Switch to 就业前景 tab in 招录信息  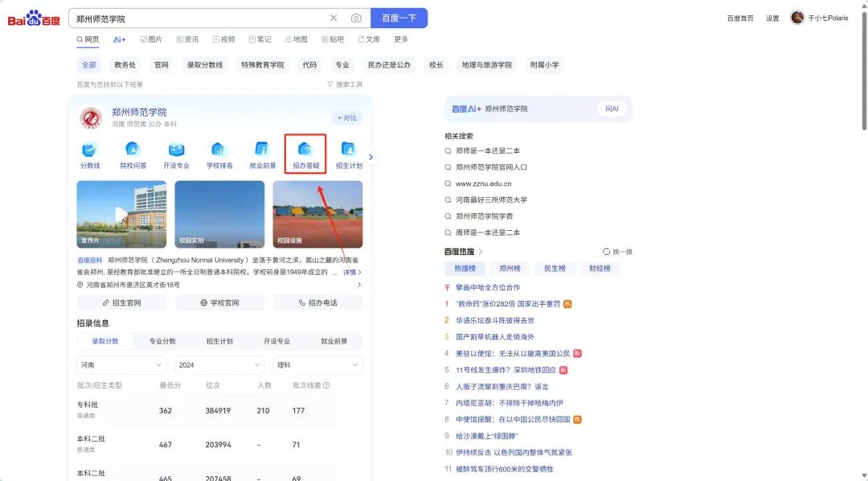tap(334, 341)
